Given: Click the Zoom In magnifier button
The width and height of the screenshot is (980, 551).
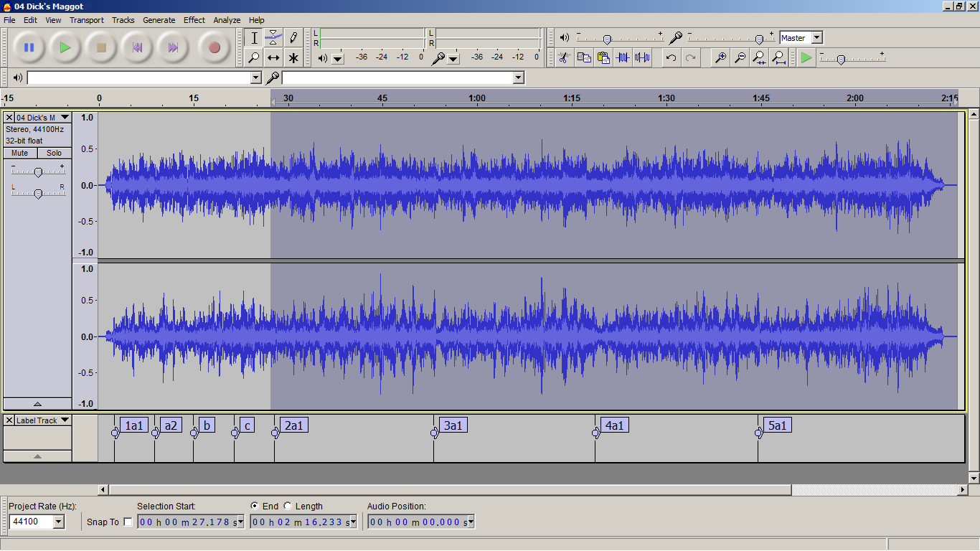Looking at the screenshot, I should pos(720,57).
